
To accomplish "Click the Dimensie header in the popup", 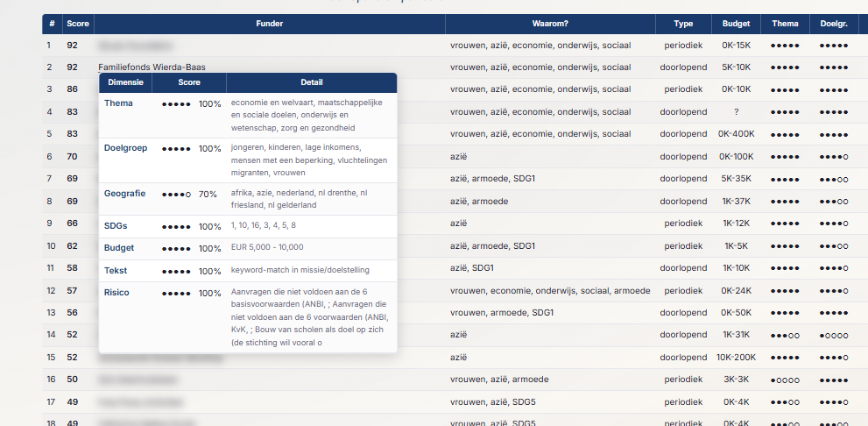I will (125, 82).
